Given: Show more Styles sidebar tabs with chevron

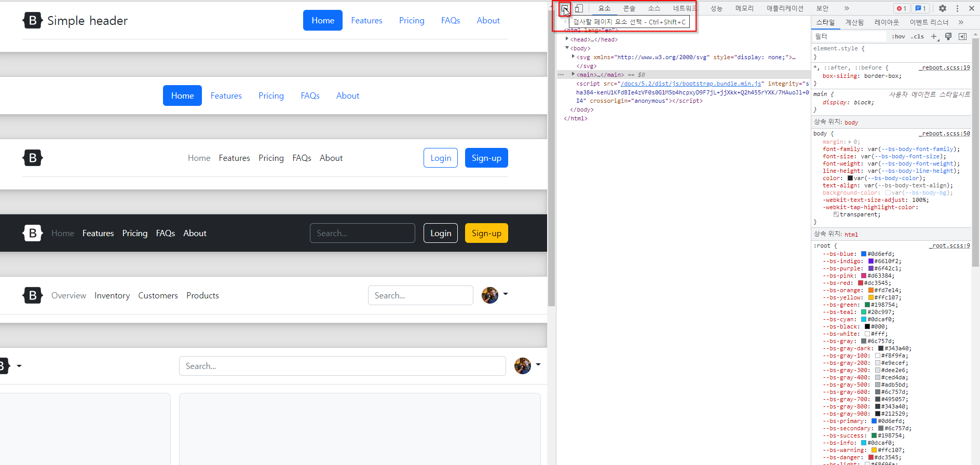Looking at the screenshot, I should coord(961,22).
